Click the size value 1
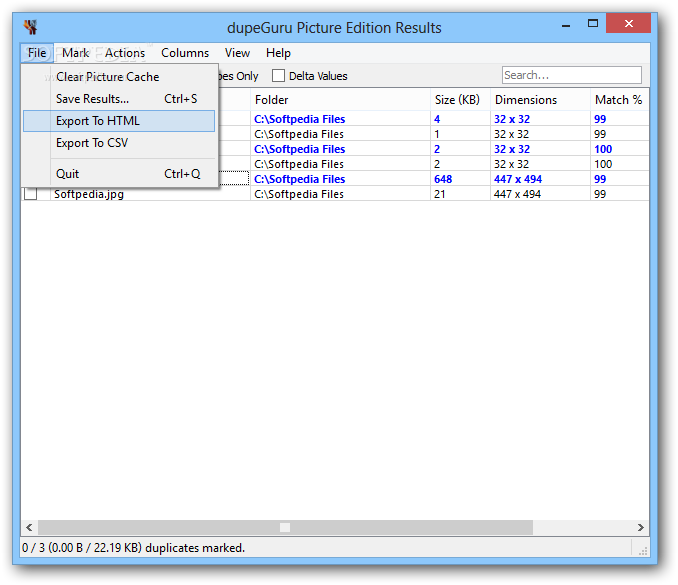Screen dimensions: 678x585 pyautogui.click(x=437, y=134)
